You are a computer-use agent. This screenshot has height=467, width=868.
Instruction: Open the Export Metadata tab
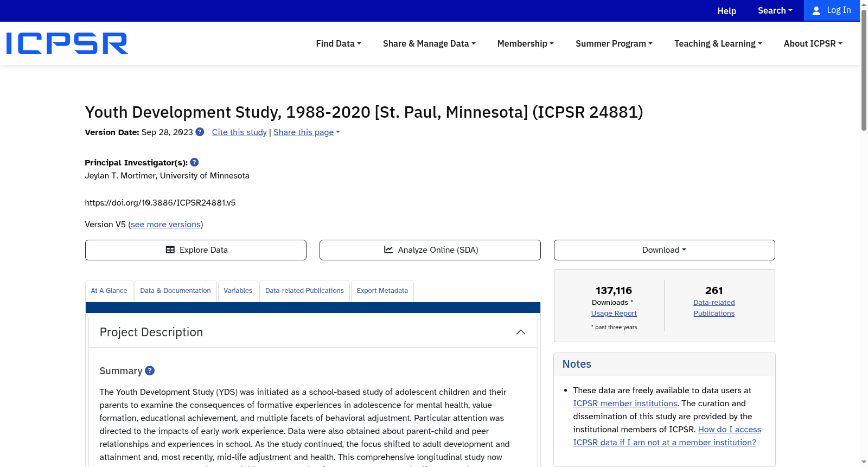[382, 291]
